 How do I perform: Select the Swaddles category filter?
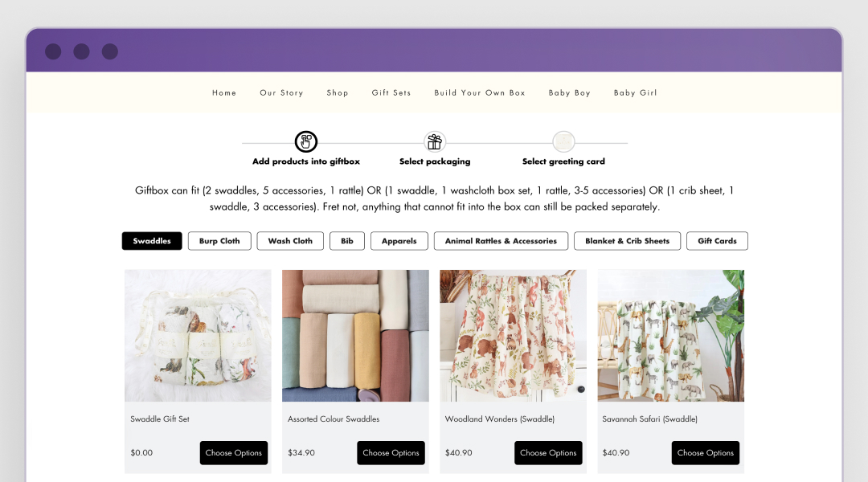pyautogui.click(x=152, y=241)
